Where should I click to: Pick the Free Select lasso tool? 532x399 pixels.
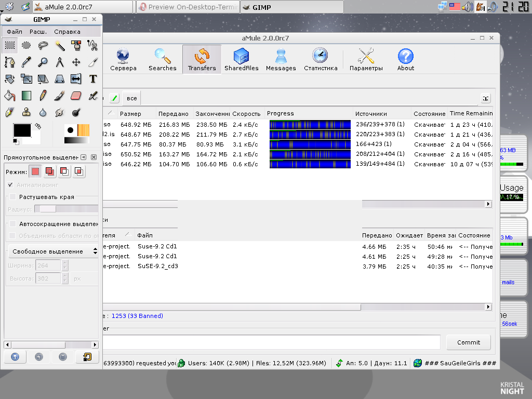click(43, 45)
